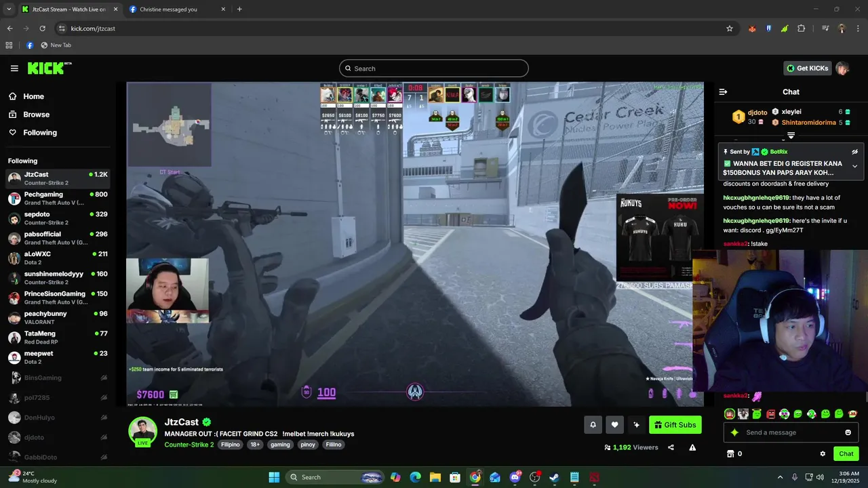The width and height of the screenshot is (868, 488).
Task: Click the Filipino language tag
Action: point(231,445)
